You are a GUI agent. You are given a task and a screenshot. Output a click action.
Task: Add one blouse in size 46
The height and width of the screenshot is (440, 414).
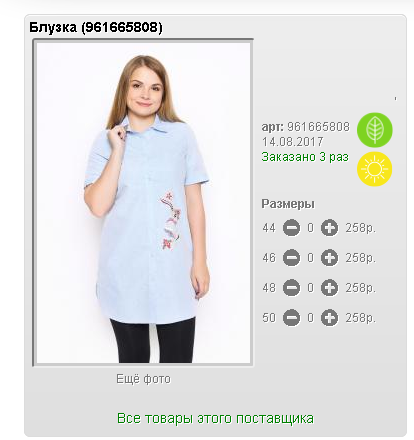329,258
